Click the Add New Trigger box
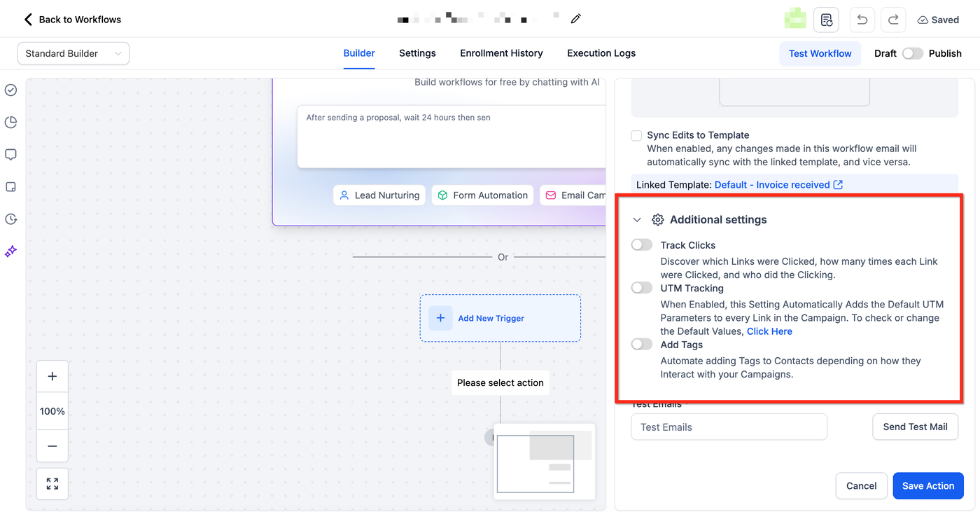Viewport: 980px width, 512px height. coord(500,318)
